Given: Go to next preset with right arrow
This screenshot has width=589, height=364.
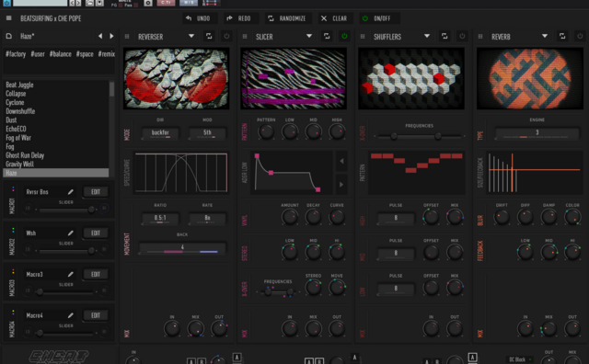Looking at the screenshot, I should (111, 36).
